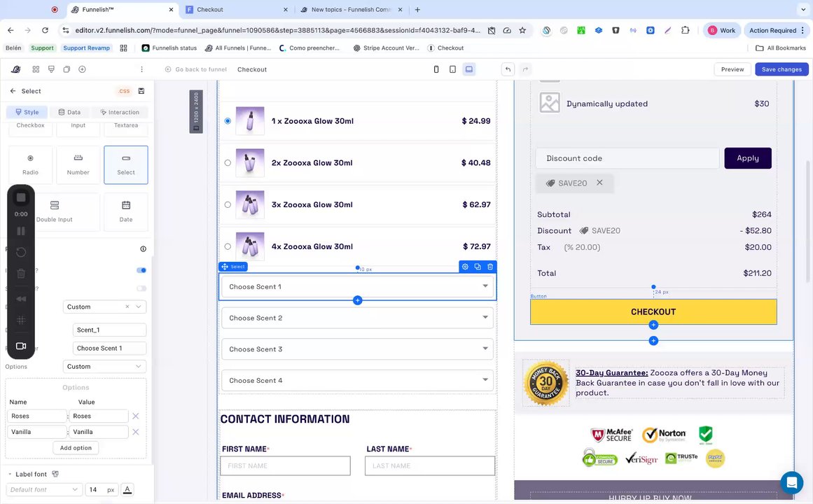Switch to the Checkout browser tab
The height and width of the screenshot is (504, 813).
(237, 9)
